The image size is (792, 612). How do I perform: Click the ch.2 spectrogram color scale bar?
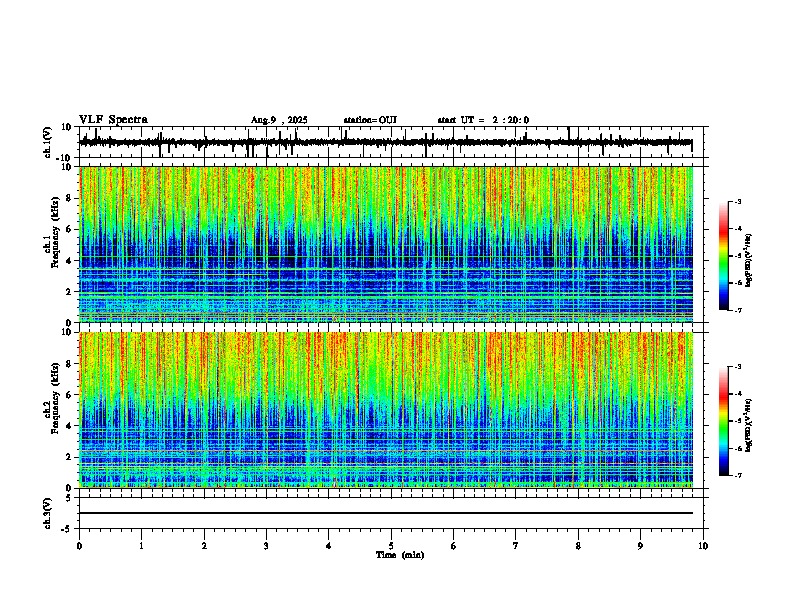tap(724, 421)
